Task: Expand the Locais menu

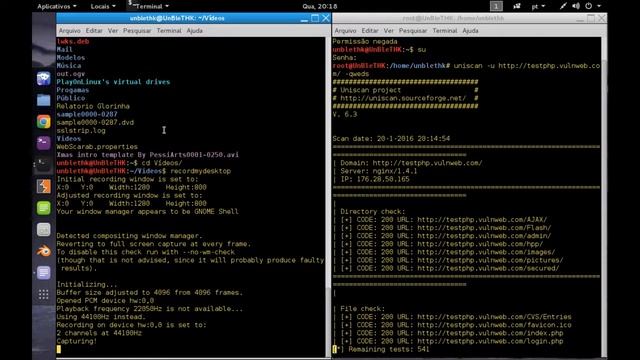Action: (103, 6)
